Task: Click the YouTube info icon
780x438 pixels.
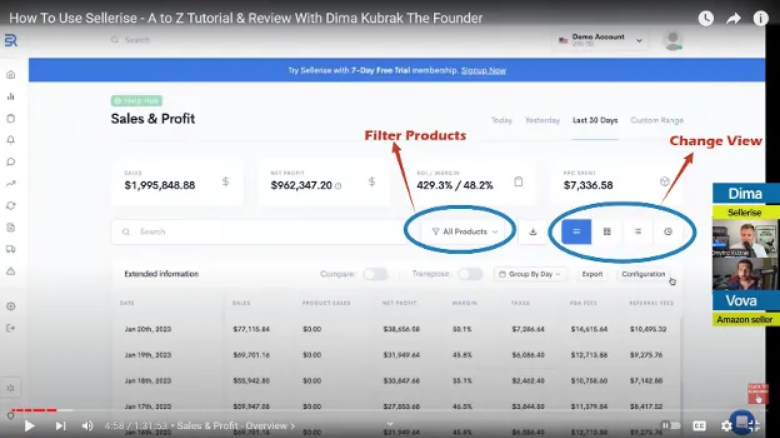Action: click(761, 18)
